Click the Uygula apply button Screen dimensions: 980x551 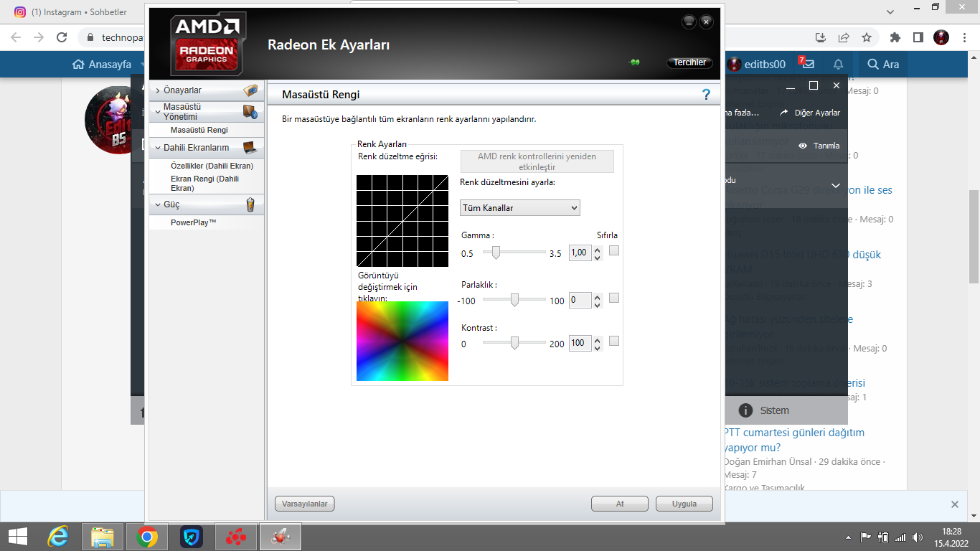coord(684,504)
